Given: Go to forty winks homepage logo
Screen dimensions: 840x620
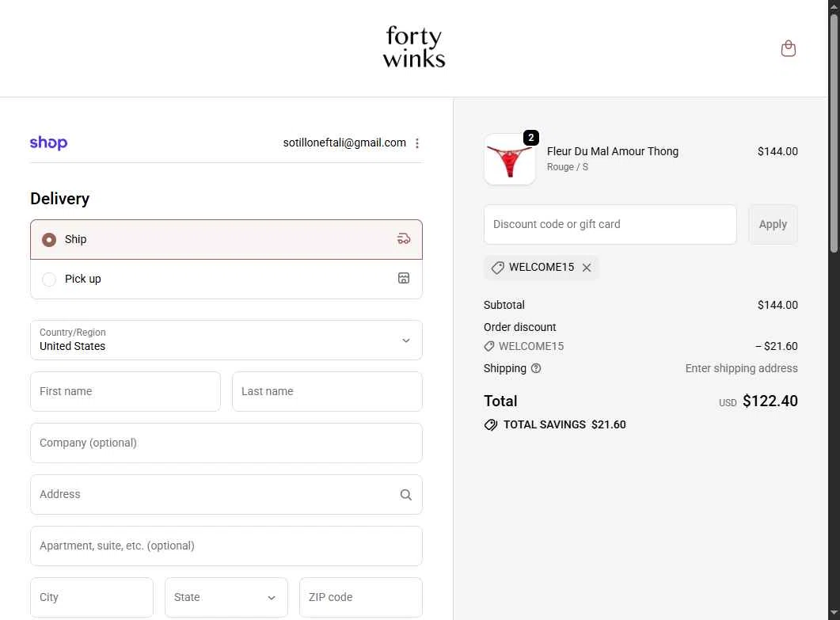Looking at the screenshot, I should [414, 48].
